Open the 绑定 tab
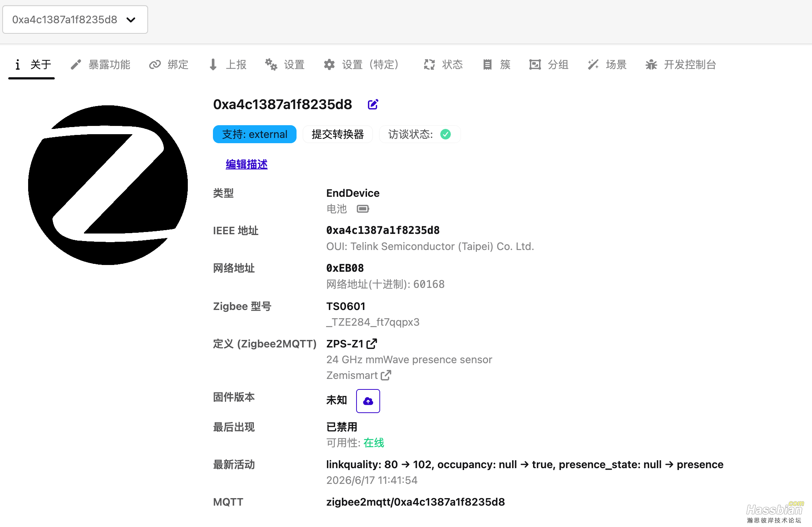This screenshot has width=812, height=527. point(169,65)
